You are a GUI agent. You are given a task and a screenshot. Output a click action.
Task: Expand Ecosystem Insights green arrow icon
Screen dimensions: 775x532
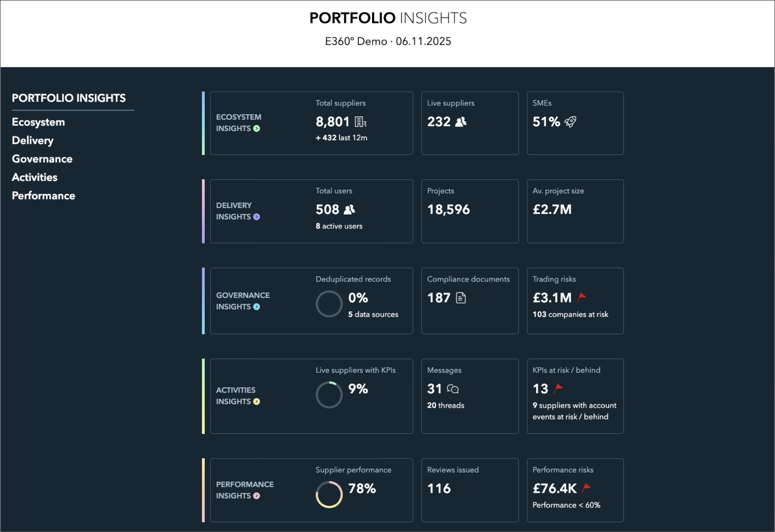click(257, 129)
